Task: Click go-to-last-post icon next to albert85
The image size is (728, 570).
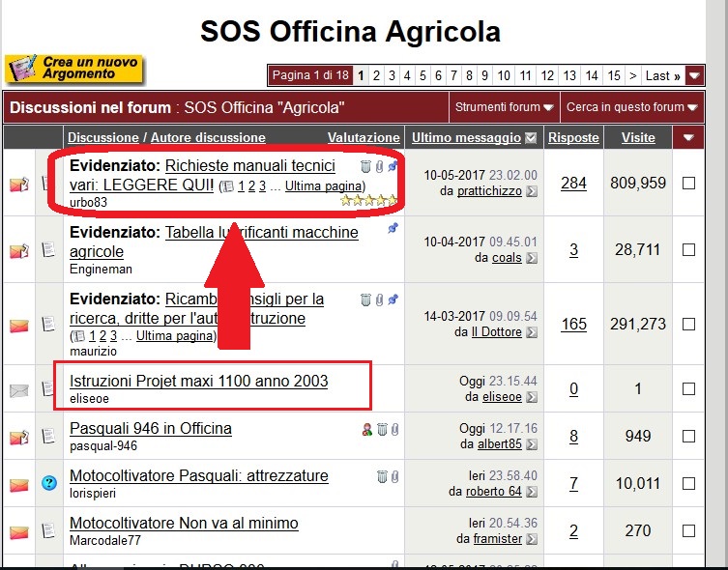Action: pos(532,444)
